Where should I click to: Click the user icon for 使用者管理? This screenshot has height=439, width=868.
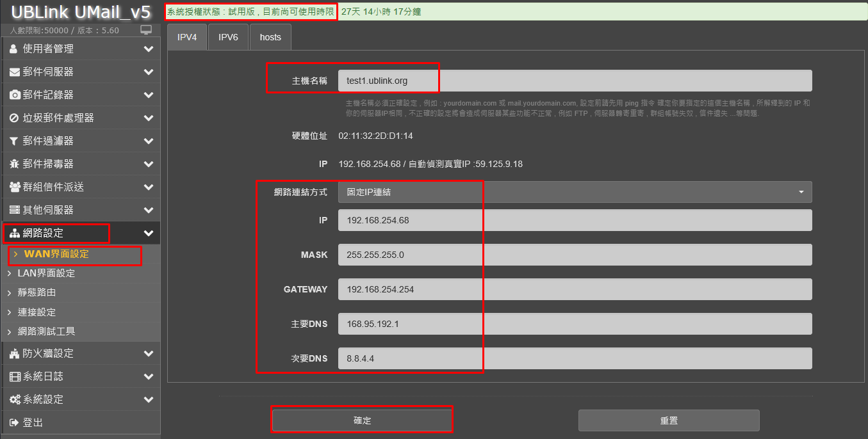pos(14,49)
